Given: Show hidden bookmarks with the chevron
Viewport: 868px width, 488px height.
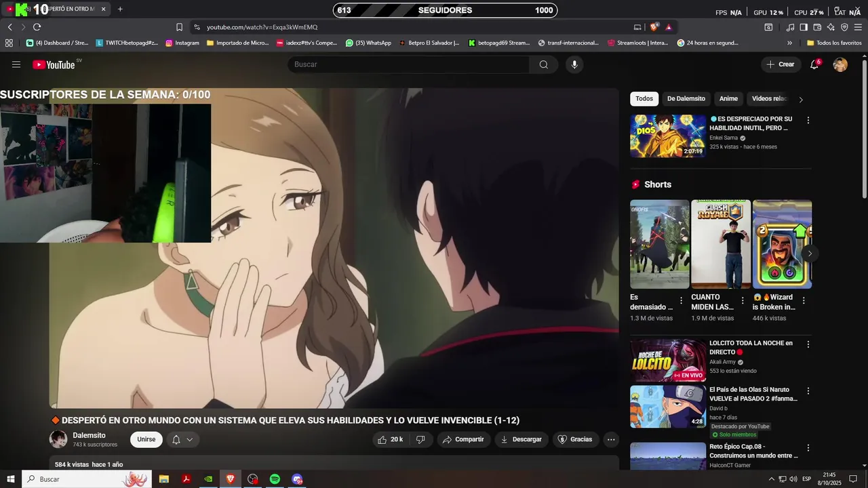Looking at the screenshot, I should click(x=789, y=43).
